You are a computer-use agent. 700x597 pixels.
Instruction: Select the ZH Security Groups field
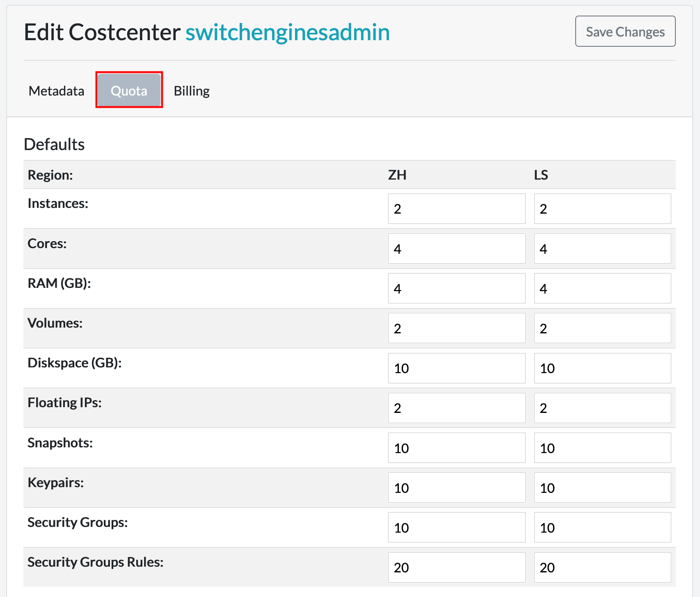(457, 527)
